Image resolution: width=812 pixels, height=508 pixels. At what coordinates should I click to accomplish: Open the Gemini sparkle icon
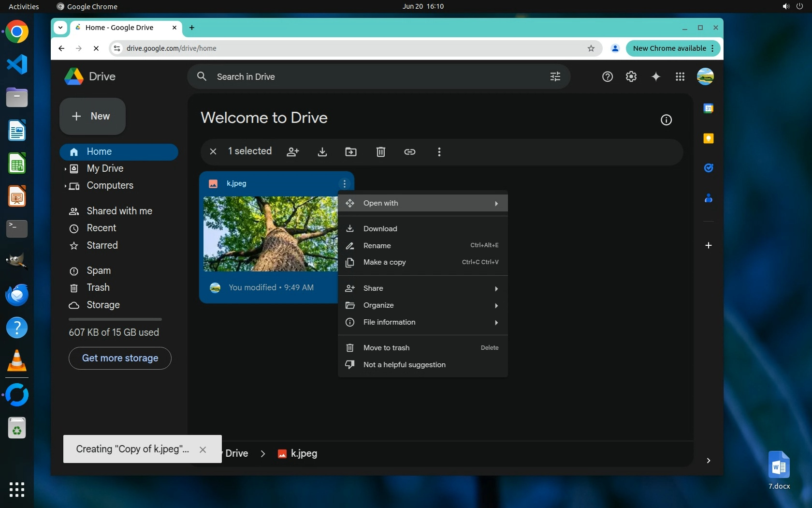pos(655,77)
